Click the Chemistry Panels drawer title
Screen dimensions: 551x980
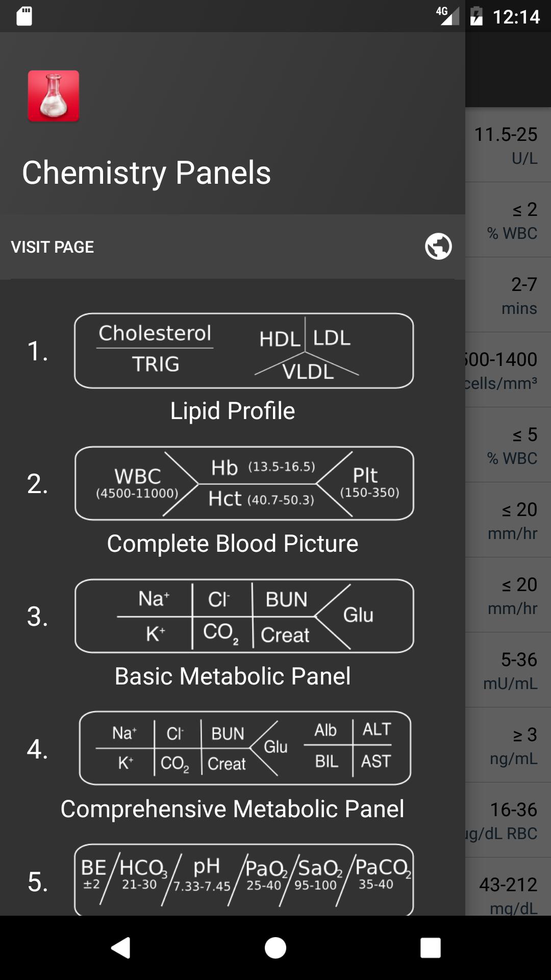point(146,173)
